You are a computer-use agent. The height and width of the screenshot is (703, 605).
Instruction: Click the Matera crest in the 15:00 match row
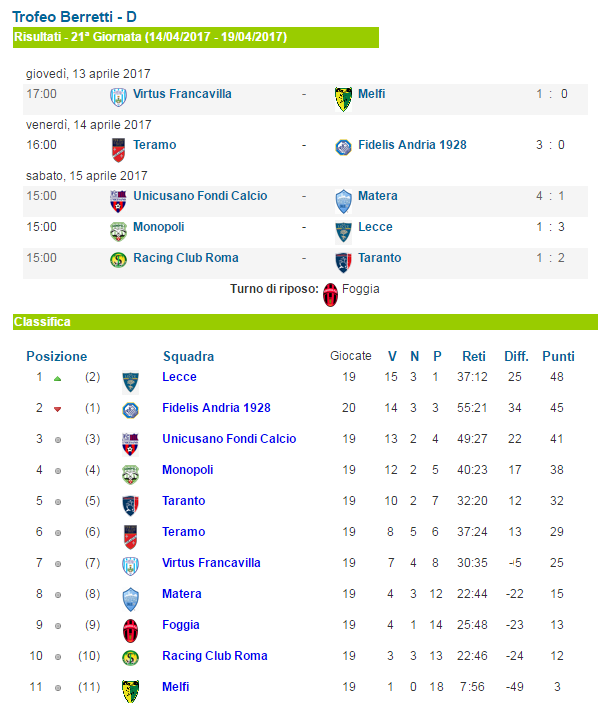tap(344, 201)
